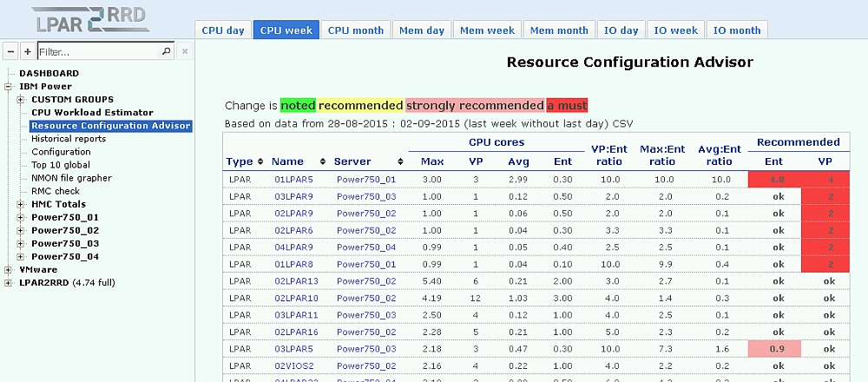Open NMON file grapher
Image resolution: width=868 pixels, height=382 pixels.
click(x=71, y=178)
